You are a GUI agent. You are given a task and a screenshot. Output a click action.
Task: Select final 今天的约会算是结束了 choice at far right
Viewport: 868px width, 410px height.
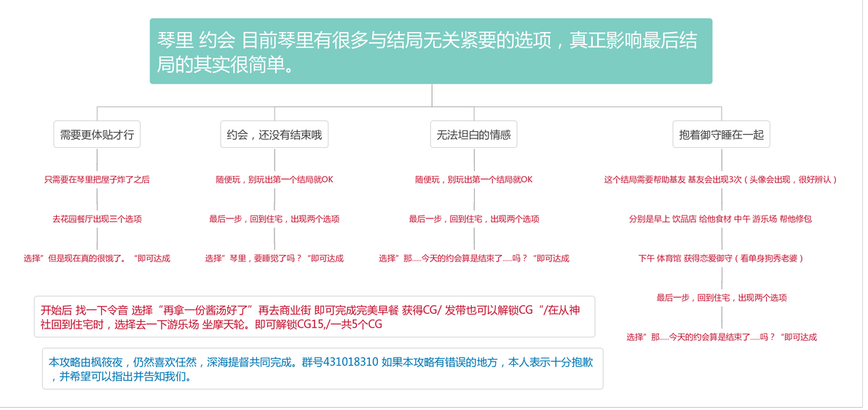(x=722, y=337)
